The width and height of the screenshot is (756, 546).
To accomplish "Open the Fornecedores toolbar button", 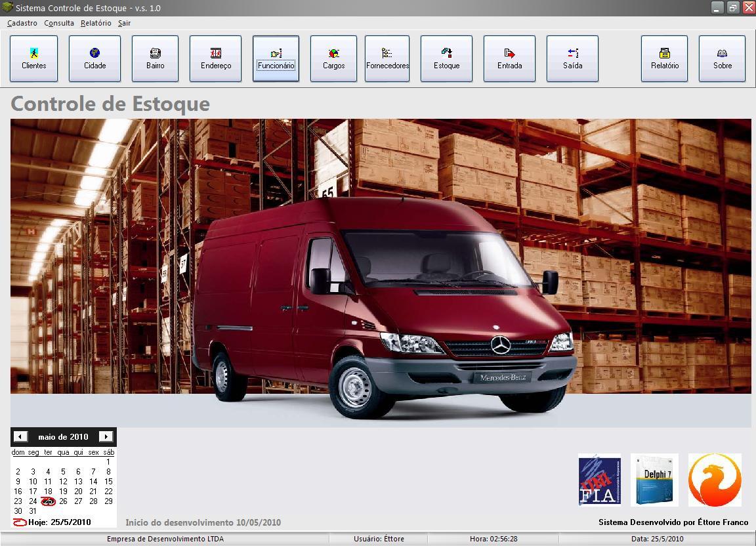I will pos(387,58).
